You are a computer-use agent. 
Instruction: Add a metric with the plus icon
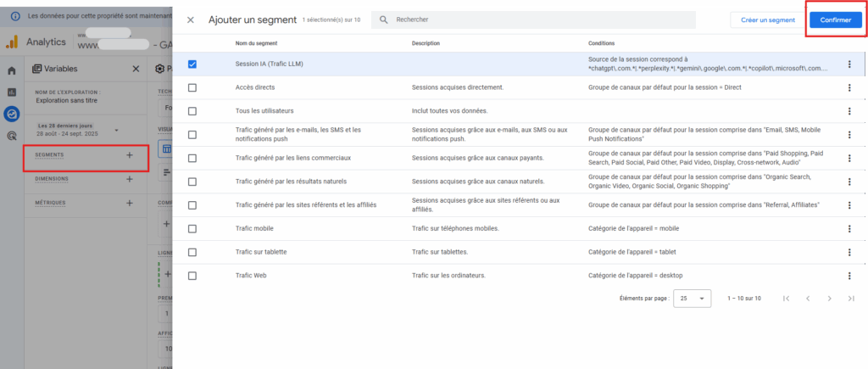click(x=129, y=203)
